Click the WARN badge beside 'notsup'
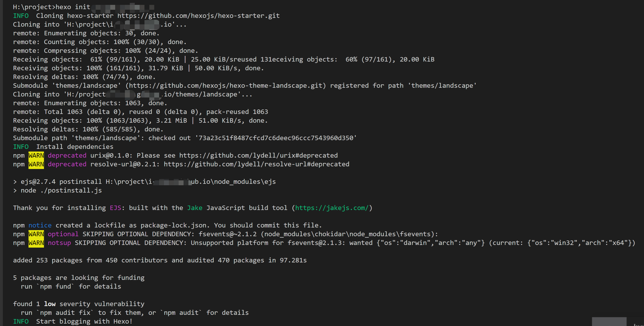 [36, 243]
